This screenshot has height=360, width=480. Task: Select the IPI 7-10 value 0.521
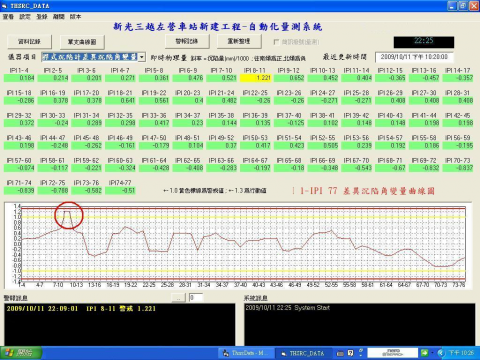(222, 78)
